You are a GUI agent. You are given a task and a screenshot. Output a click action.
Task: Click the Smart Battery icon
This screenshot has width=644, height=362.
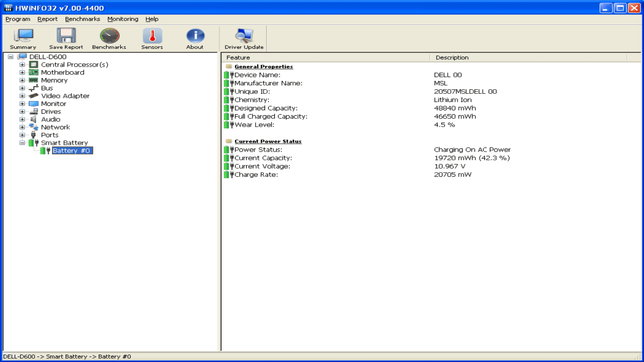pyautogui.click(x=34, y=143)
